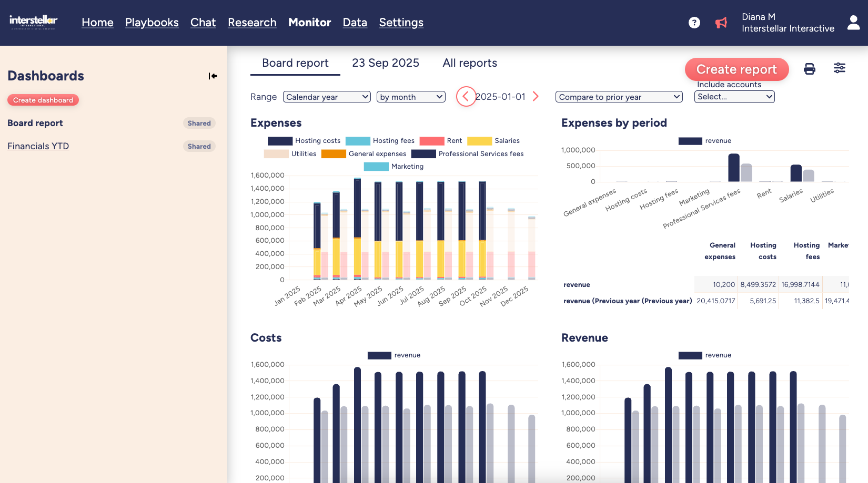The height and width of the screenshot is (483, 868).
Task: Go to previous period with left chevron
Action: [x=465, y=97]
